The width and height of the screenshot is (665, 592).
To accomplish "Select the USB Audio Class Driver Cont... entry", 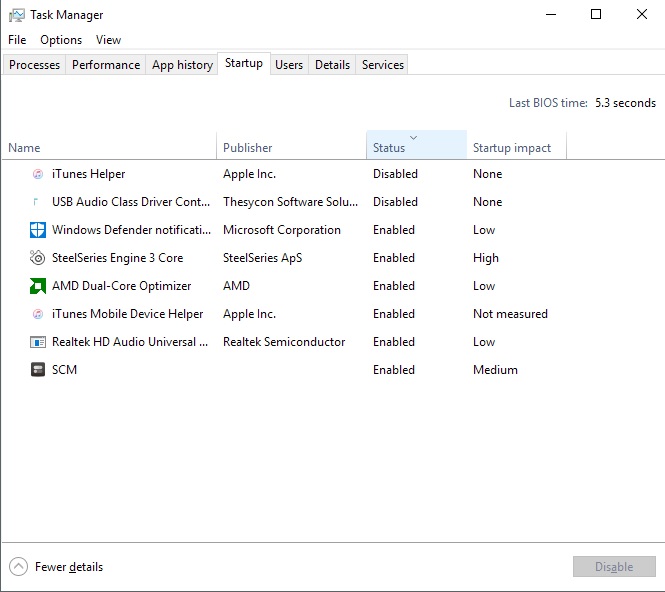I will click(x=131, y=202).
